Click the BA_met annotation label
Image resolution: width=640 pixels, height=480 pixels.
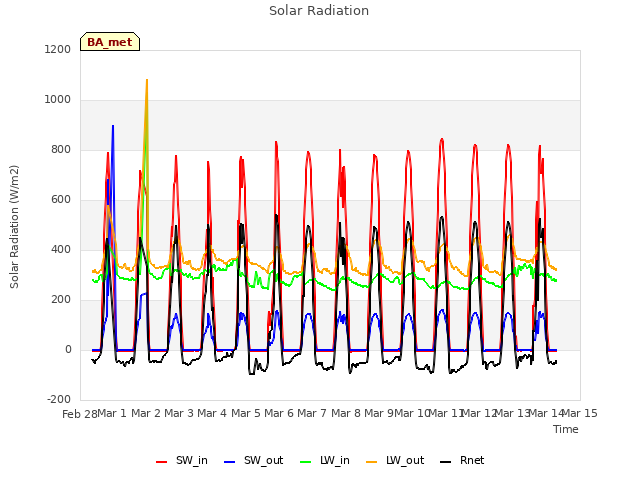tap(110, 42)
